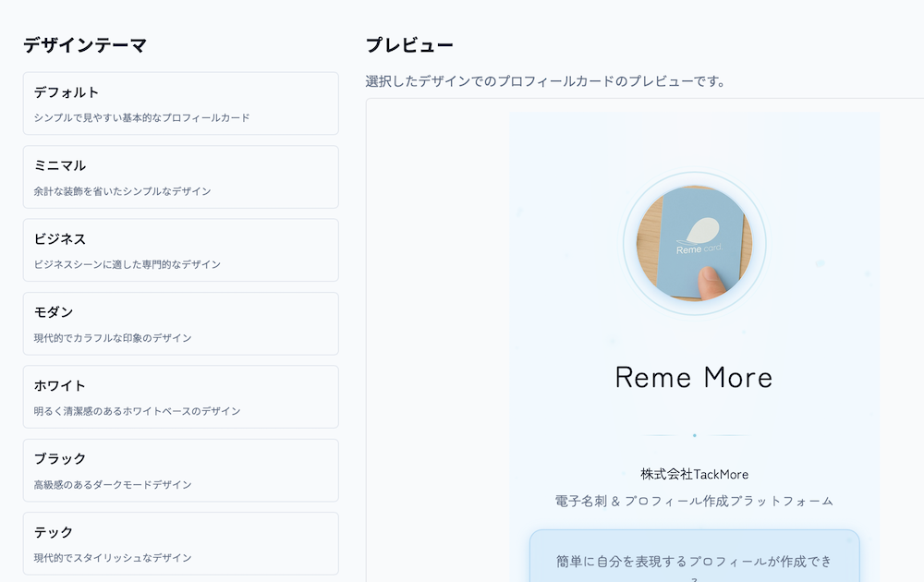Select the ミニマル design theme

click(x=180, y=176)
